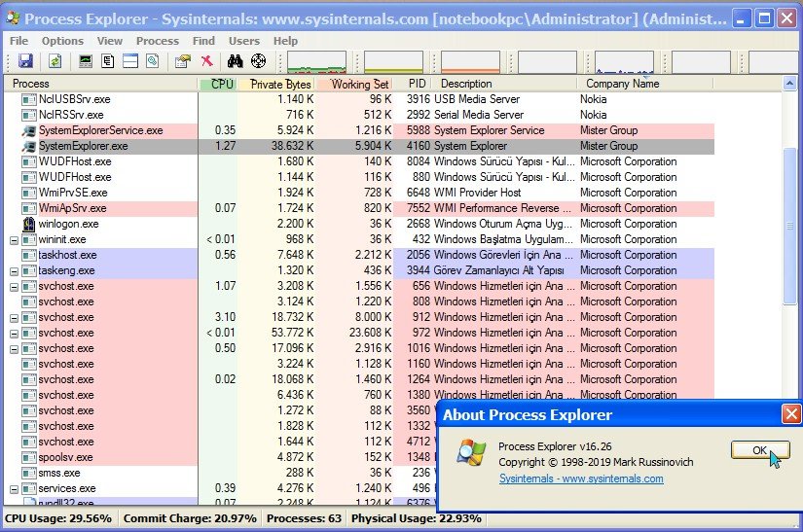The image size is (803, 532).
Task: Click the System Explorer Service description cell
Action: [489, 130]
